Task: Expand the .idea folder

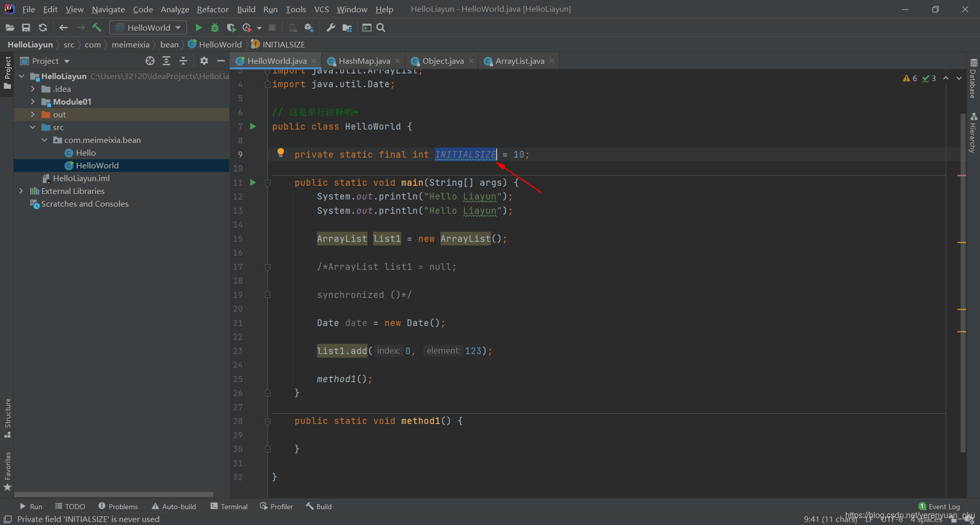Action: coord(33,89)
